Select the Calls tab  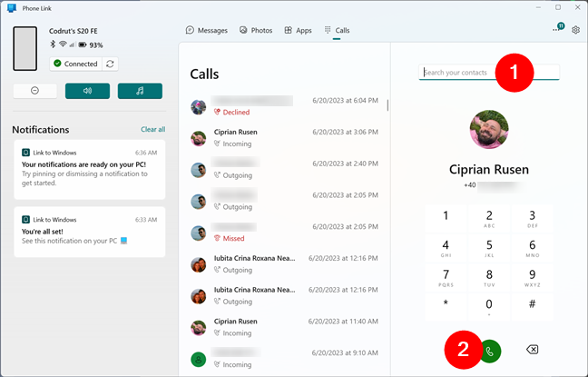click(337, 30)
